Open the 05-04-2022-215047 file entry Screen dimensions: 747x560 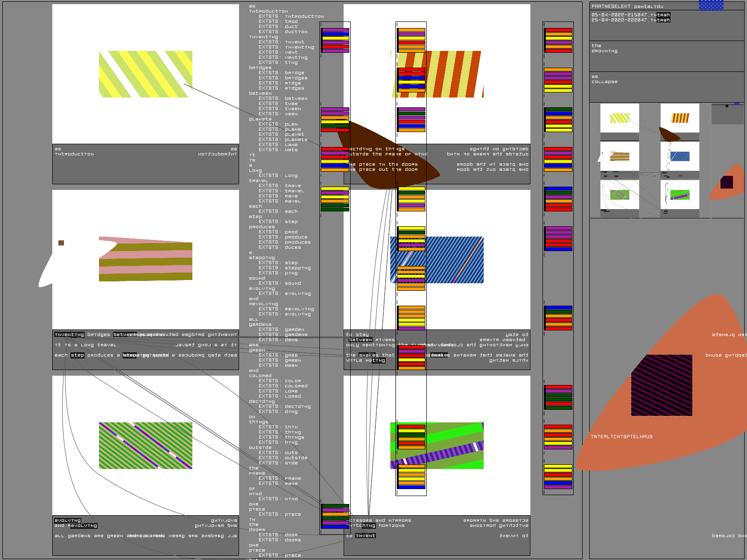(x=630, y=15)
